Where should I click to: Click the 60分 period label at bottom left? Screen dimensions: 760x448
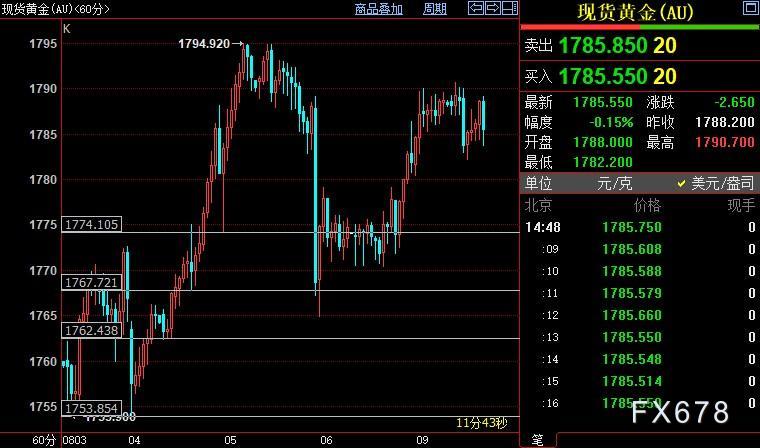coord(44,440)
